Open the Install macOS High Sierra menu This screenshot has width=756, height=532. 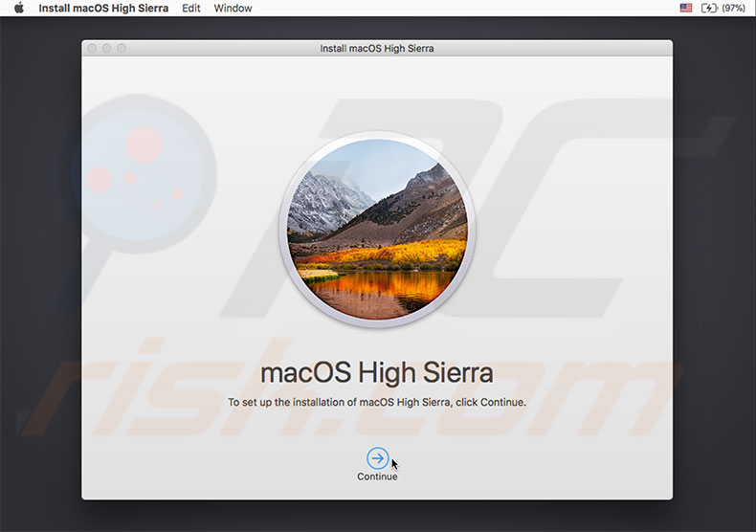[103, 9]
